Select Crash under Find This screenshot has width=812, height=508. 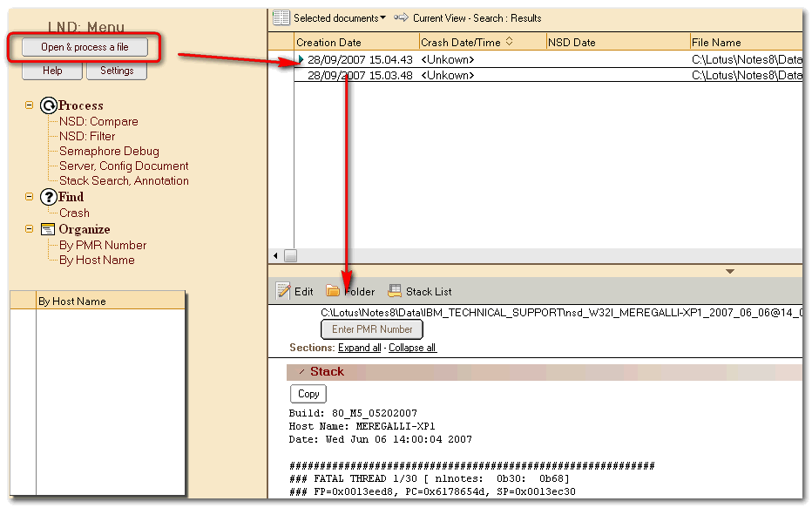[x=74, y=213]
